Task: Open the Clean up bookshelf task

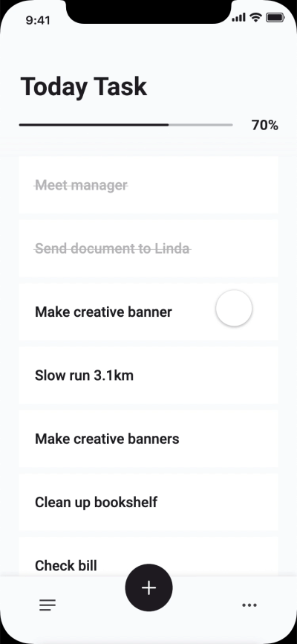Action: 148,502
